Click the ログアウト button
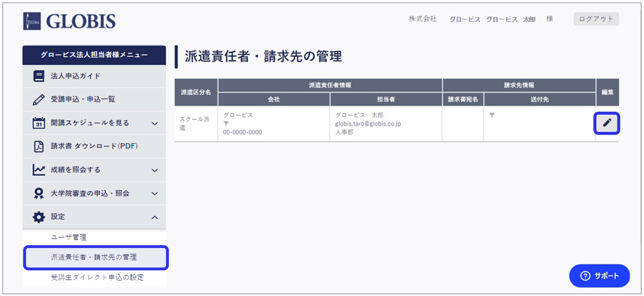Image resolution: width=644 pixels, height=296 pixels. click(596, 19)
